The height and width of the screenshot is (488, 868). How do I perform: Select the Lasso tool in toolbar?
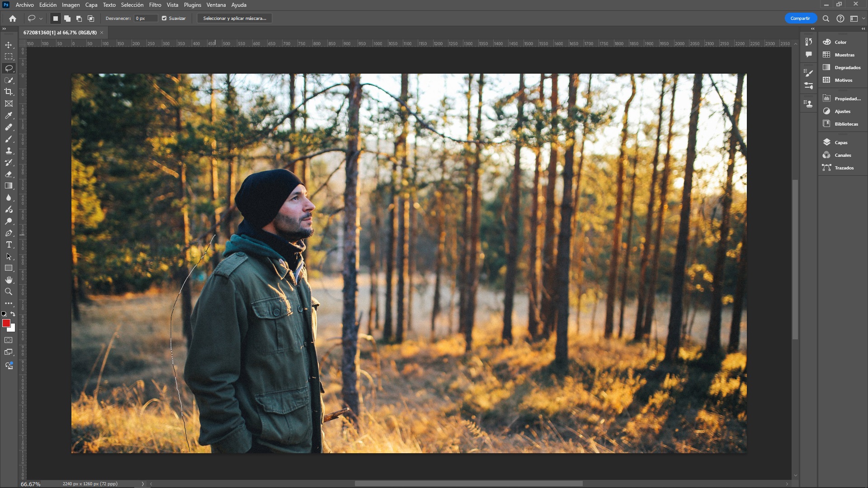[9, 68]
